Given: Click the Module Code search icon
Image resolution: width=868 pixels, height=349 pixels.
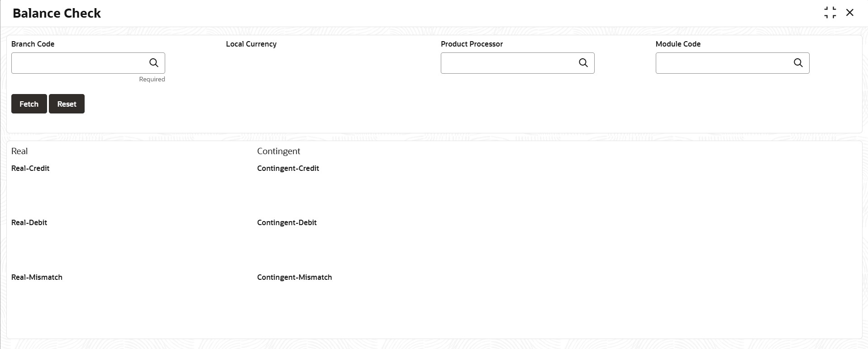Looking at the screenshot, I should [798, 63].
